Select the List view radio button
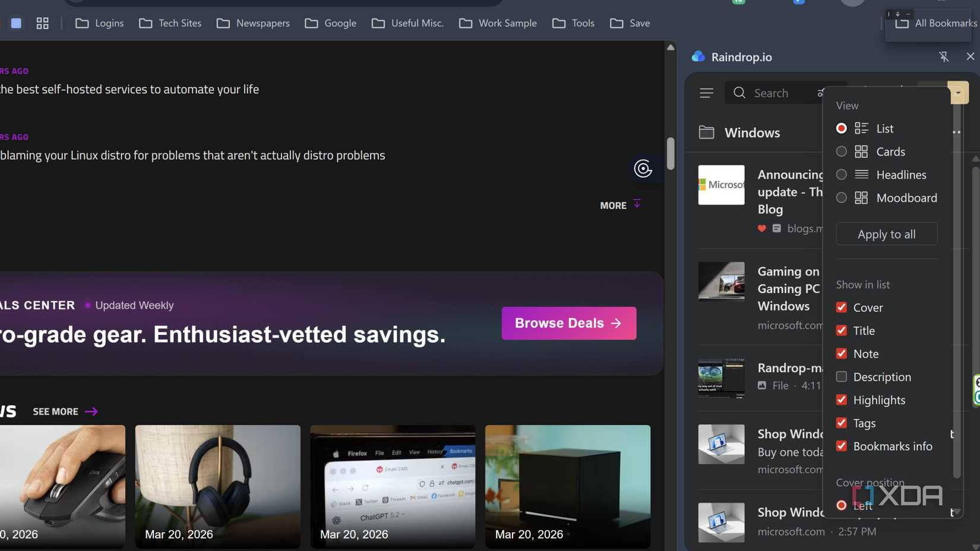The image size is (980, 551). [841, 128]
